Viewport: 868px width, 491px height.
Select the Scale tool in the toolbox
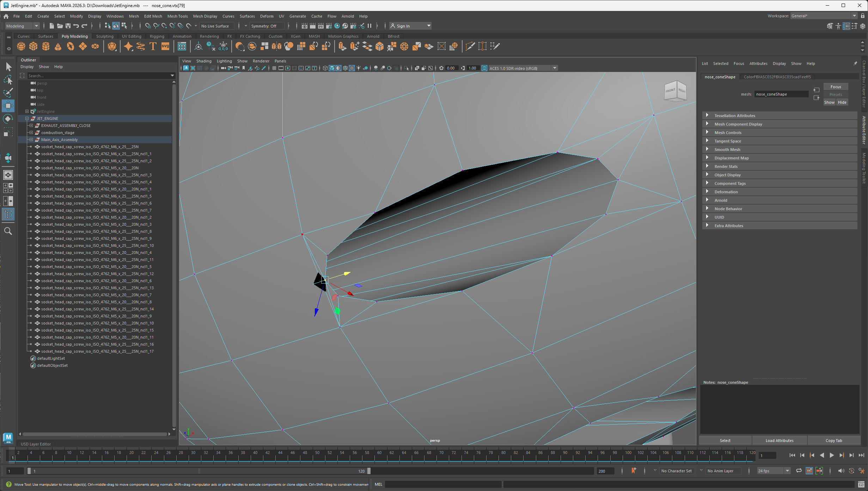tap(8, 132)
